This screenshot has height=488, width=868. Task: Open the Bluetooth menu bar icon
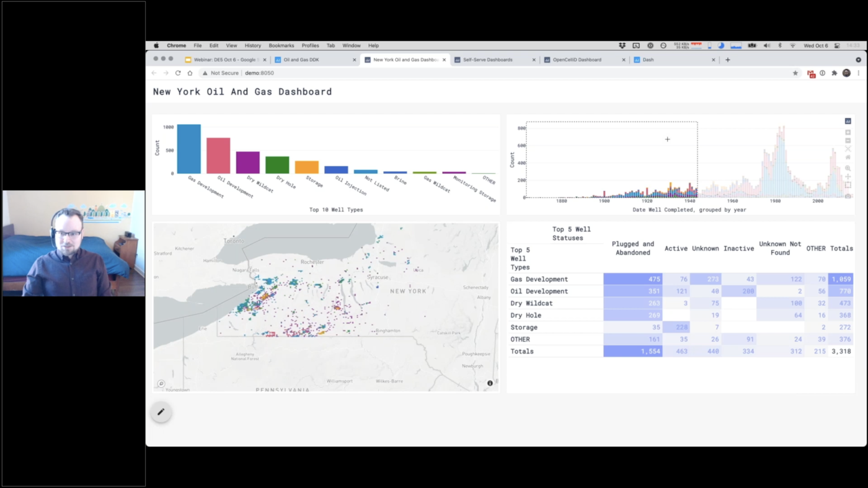(780, 45)
